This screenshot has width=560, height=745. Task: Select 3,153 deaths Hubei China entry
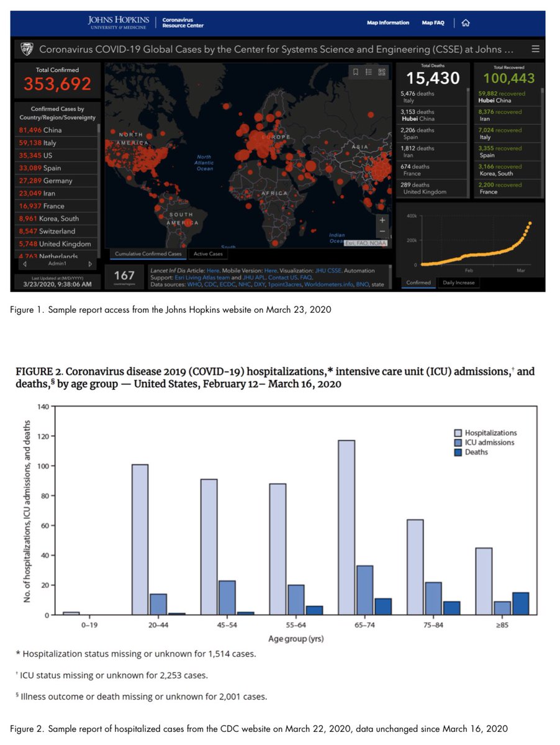(431, 115)
